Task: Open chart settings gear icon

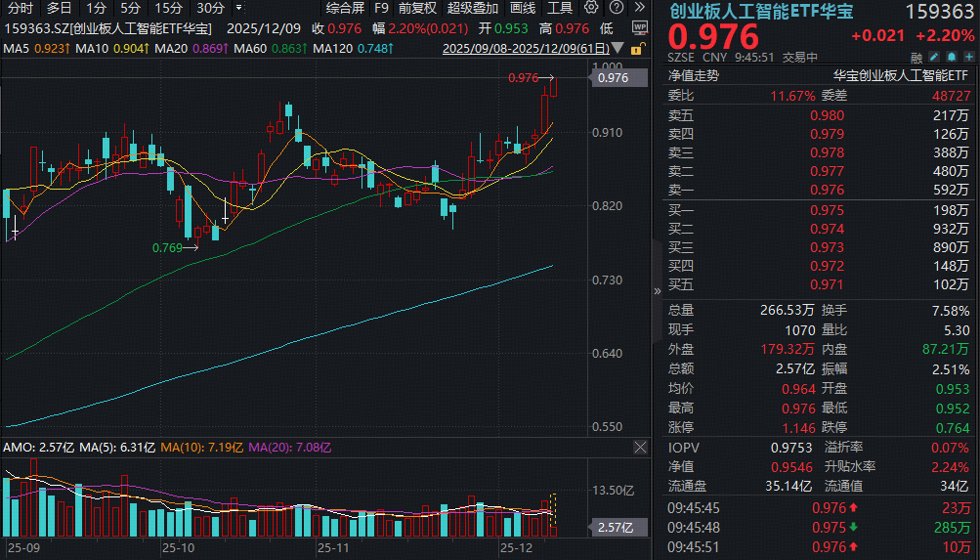Action: (x=591, y=8)
